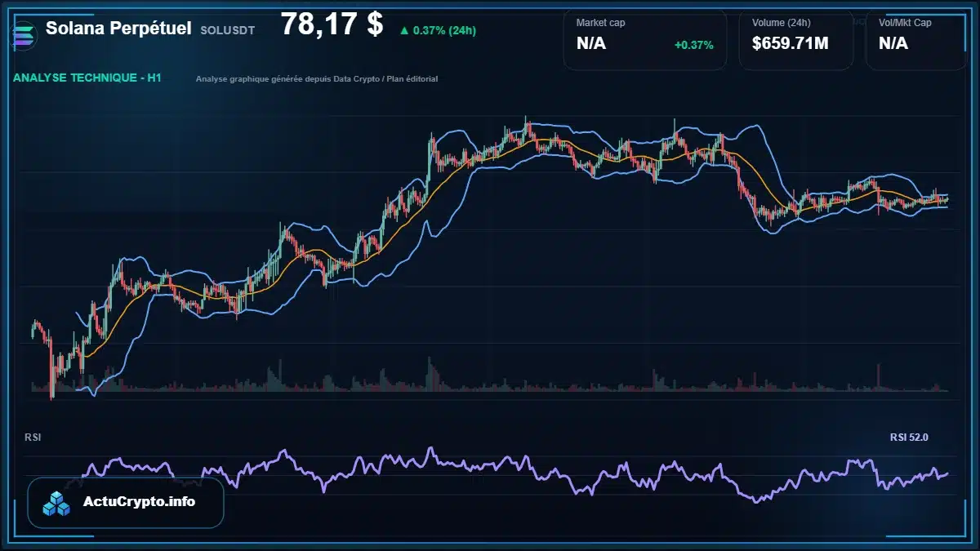Click the Solana Perpétuel title

tap(118, 29)
